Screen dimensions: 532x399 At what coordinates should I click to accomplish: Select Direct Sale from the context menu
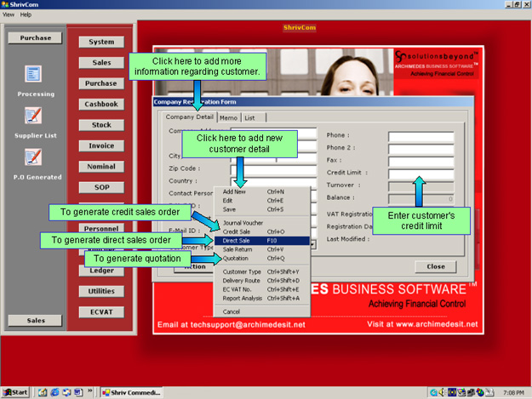point(237,241)
